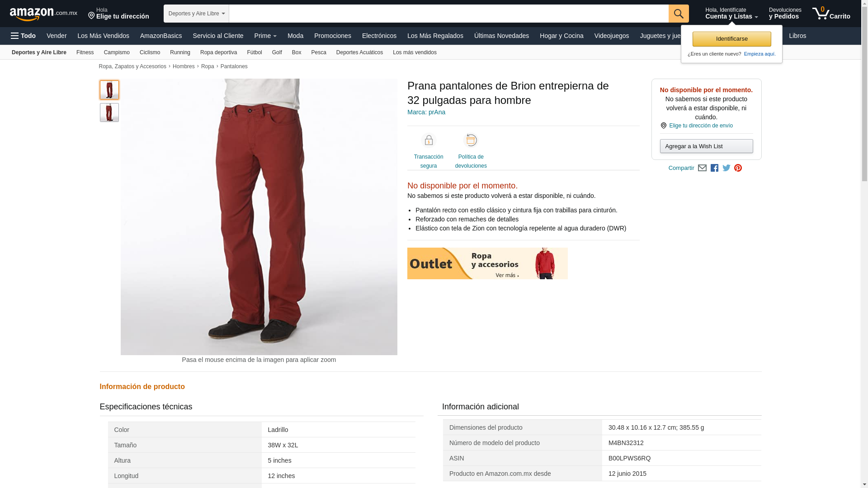Screen dimensions: 868x488
Task: Go to Amazon.com.mx home logo
Action: (x=43, y=14)
